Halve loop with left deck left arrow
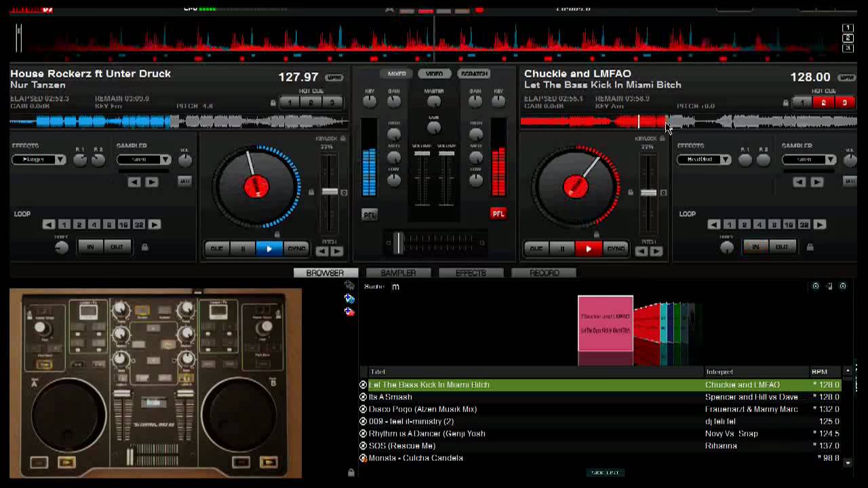 click(49, 224)
